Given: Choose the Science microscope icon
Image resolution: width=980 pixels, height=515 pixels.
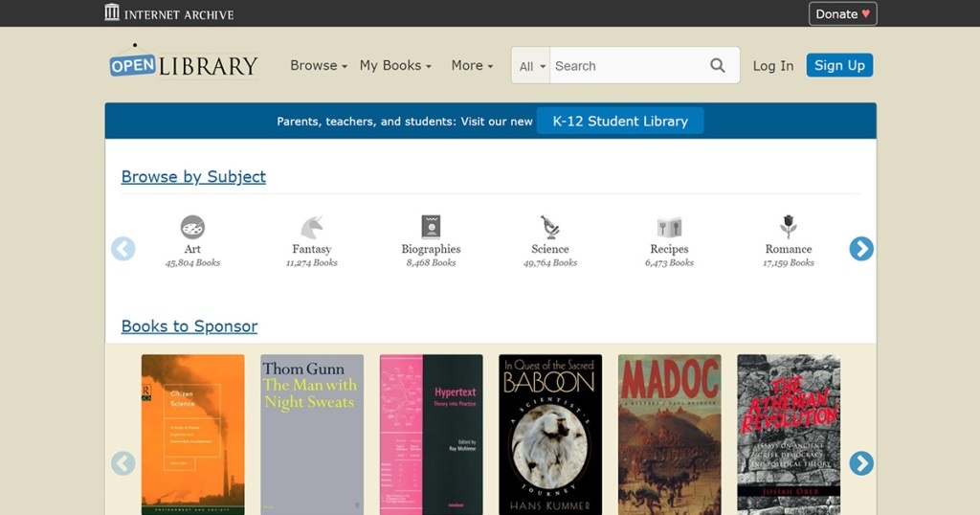Looking at the screenshot, I should (550, 228).
